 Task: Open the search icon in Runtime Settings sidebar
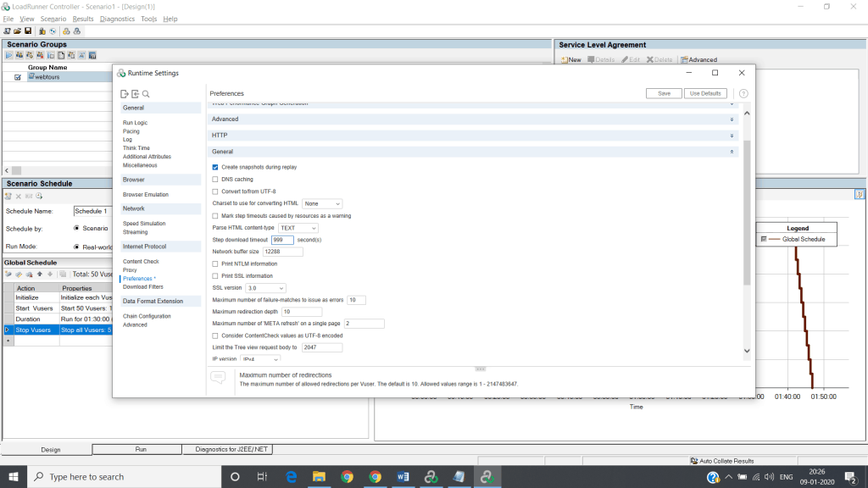click(146, 94)
